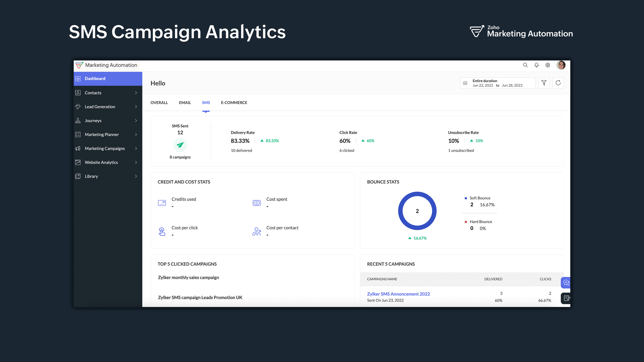This screenshot has width=644, height=362.
Task: Click the user profile avatar
Action: coord(561,65)
